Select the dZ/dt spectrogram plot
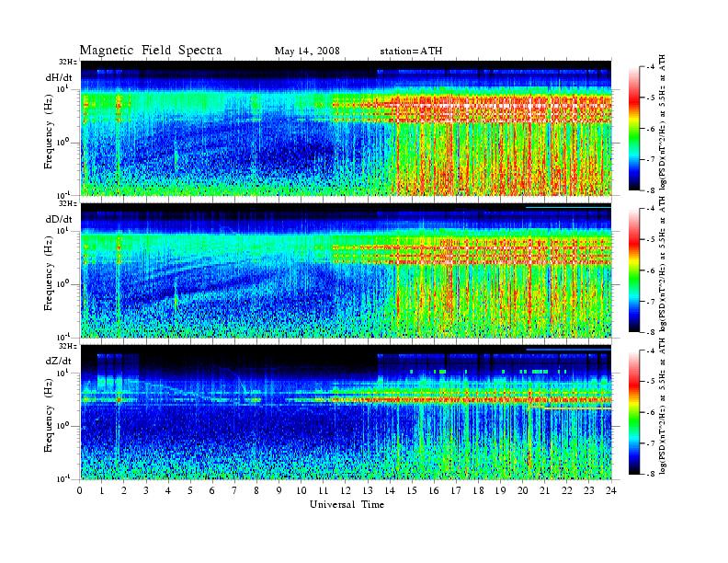The width and height of the screenshot is (728, 563). point(346,412)
